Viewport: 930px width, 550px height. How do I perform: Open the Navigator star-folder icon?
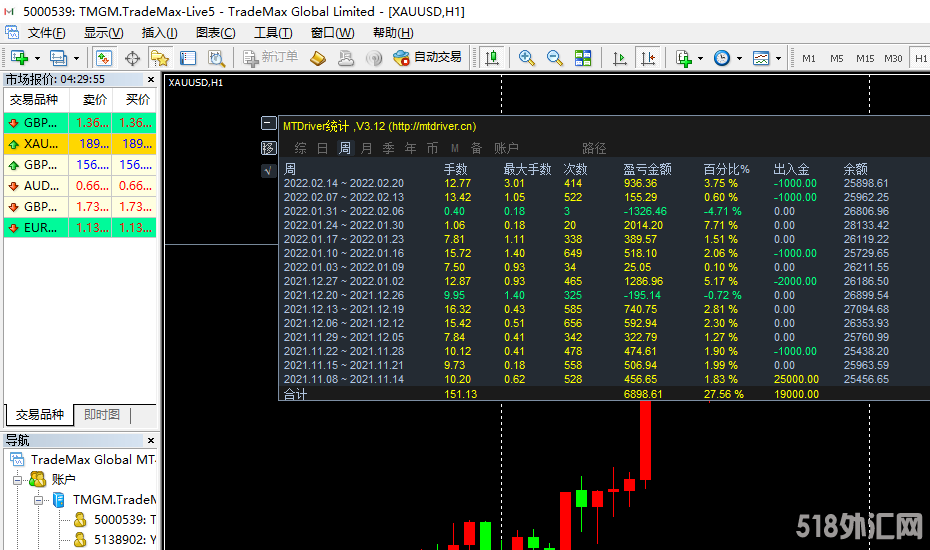click(x=159, y=58)
